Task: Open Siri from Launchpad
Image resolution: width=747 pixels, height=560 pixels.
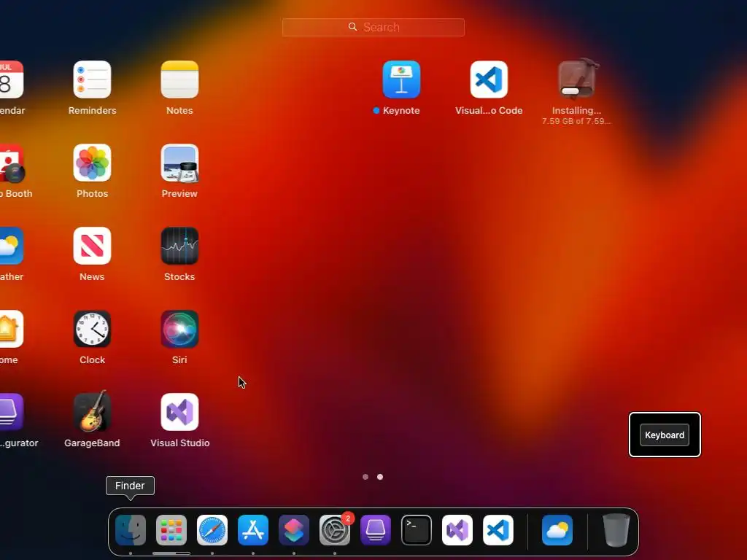Action: pyautogui.click(x=179, y=329)
